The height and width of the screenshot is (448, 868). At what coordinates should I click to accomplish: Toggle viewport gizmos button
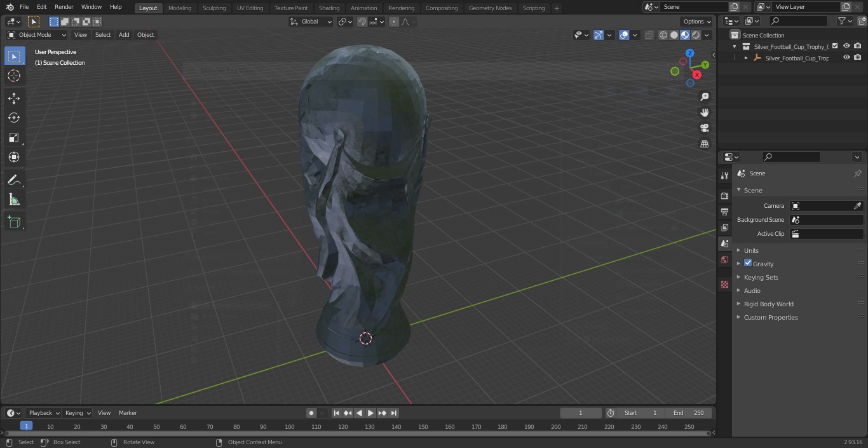pos(599,35)
